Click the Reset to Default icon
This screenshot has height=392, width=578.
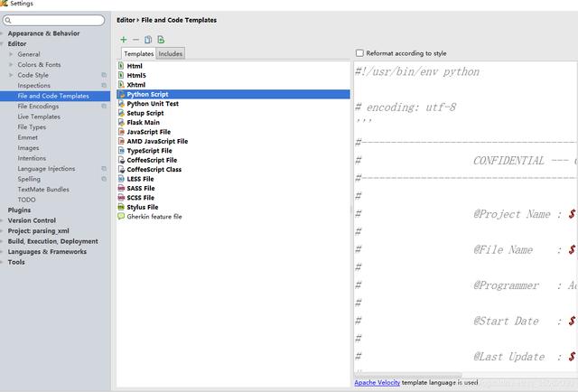click(x=161, y=40)
